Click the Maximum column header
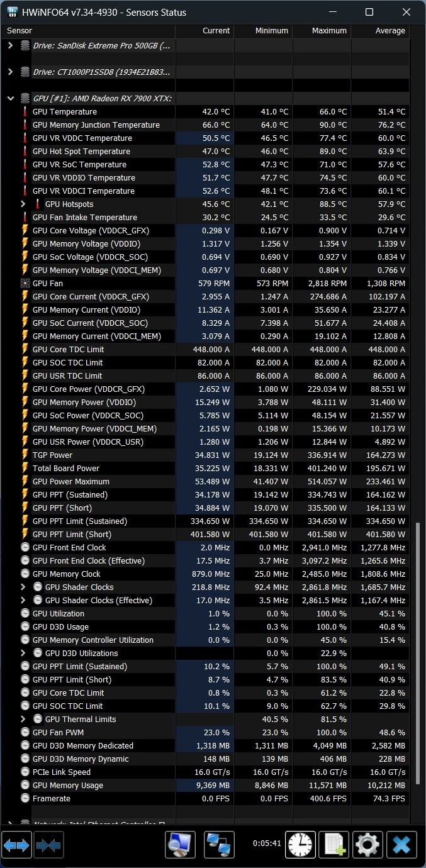 click(x=322, y=31)
